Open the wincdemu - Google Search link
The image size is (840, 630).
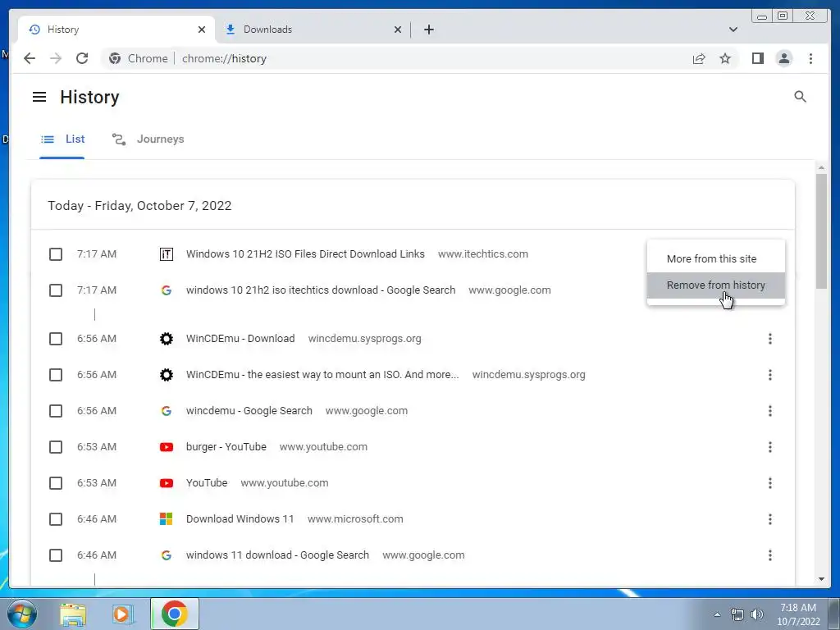point(249,411)
